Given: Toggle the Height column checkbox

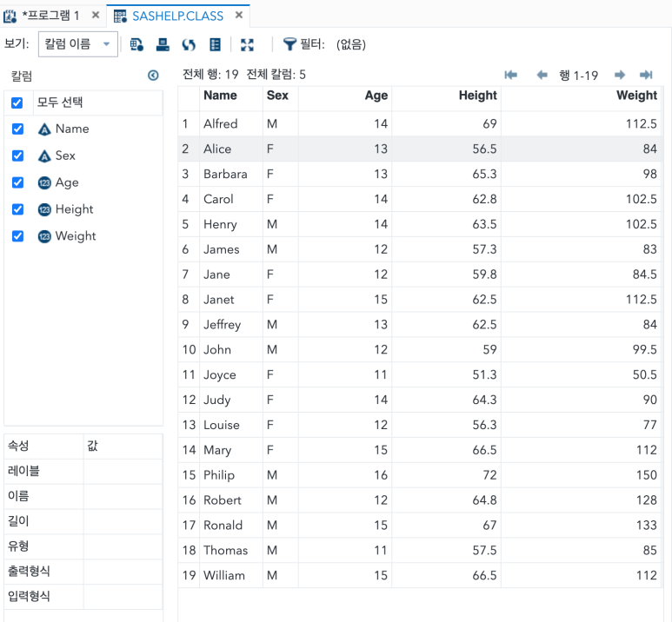Looking at the screenshot, I should pyautogui.click(x=17, y=209).
